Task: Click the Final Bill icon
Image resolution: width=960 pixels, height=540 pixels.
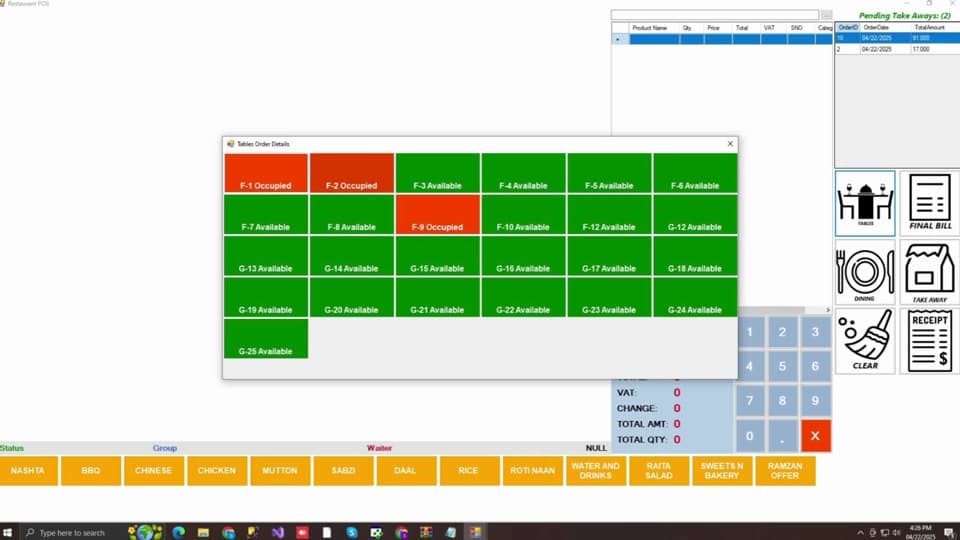Action: [930, 203]
